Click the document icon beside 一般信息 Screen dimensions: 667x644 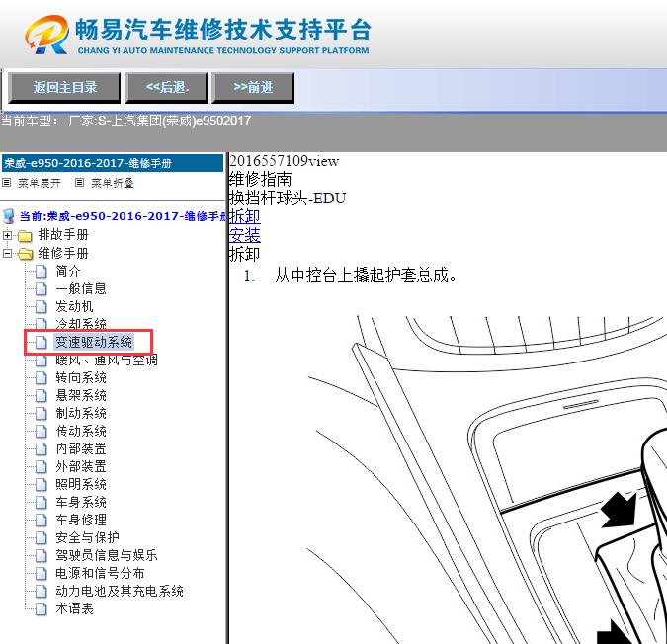[x=42, y=289]
